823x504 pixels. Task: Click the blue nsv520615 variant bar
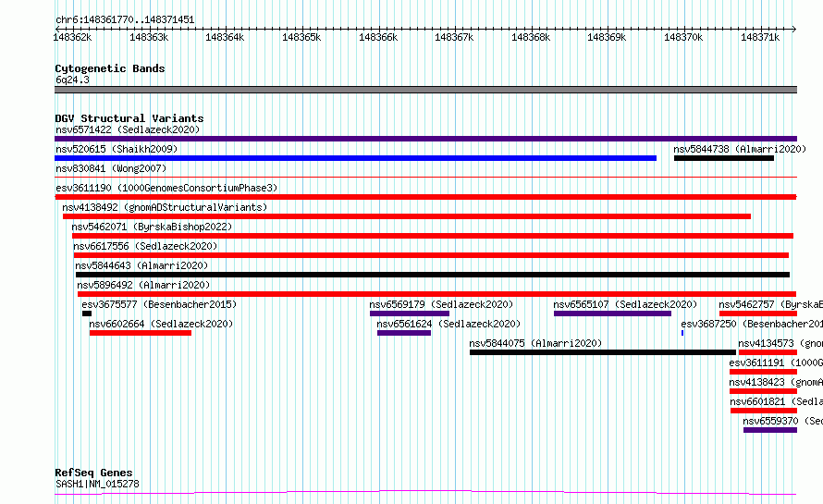point(355,158)
